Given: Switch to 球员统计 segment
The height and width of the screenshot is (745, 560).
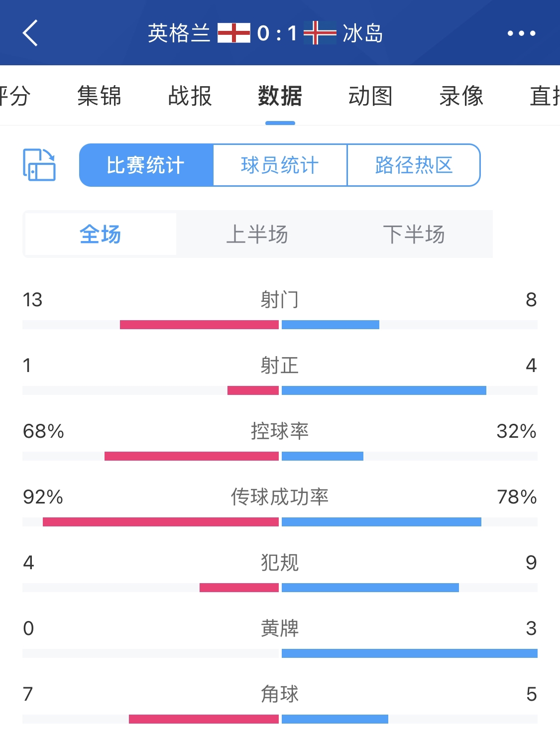Looking at the screenshot, I should click(280, 165).
